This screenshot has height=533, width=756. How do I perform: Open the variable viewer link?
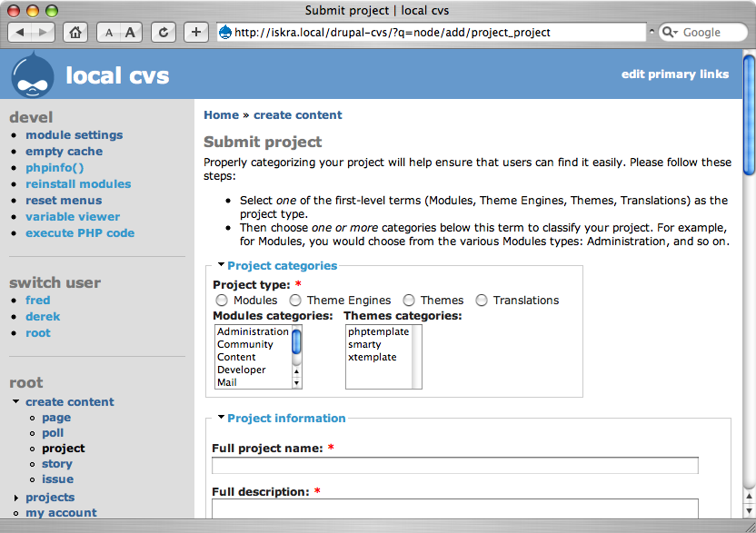73,217
